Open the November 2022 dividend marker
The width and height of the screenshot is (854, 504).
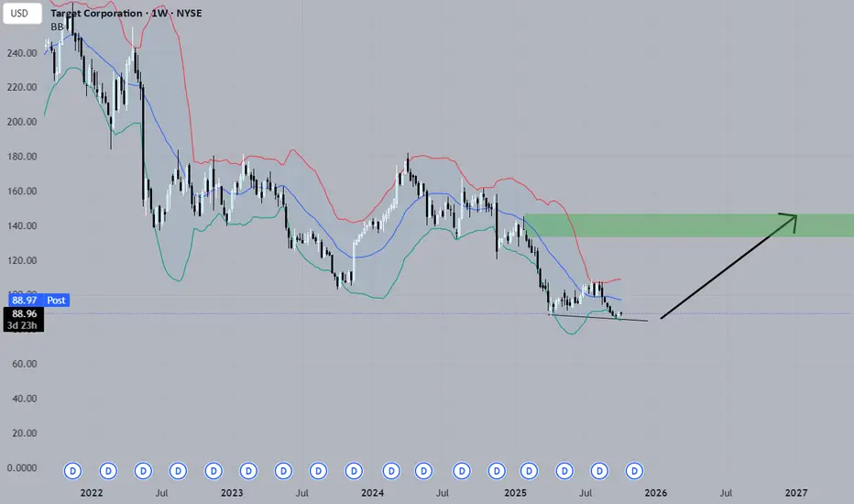pos(213,471)
